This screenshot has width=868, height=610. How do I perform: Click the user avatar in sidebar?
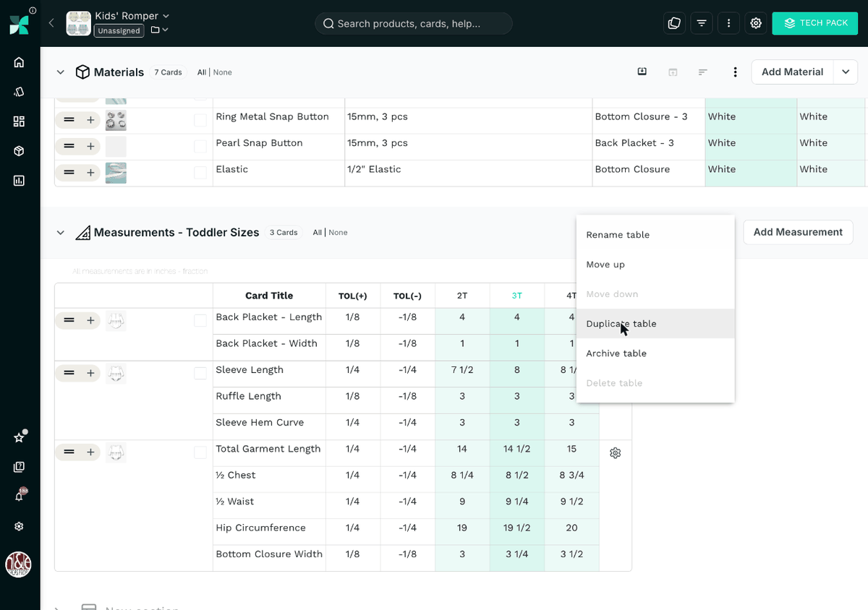coord(18,564)
